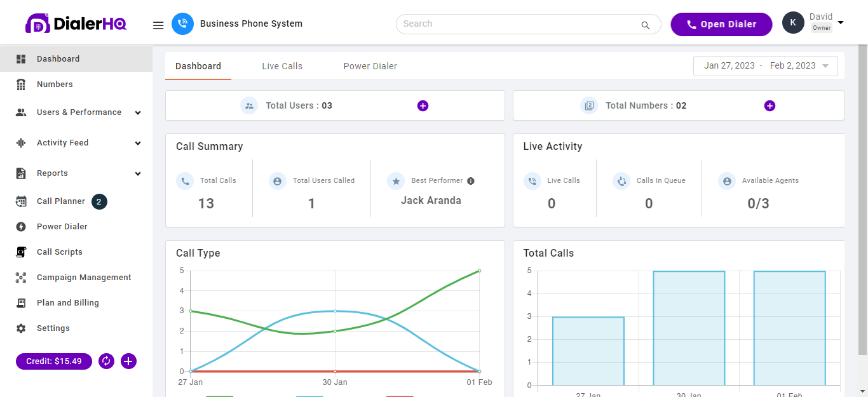Toggle the sidebar with the hamburger menu
This screenshot has height=397, width=868.
tap(158, 25)
